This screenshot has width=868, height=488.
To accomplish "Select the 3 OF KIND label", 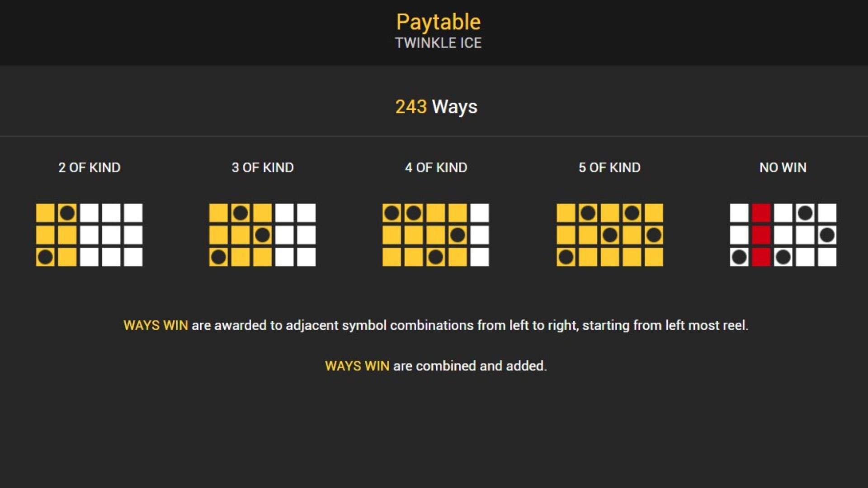I will pos(263,168).
